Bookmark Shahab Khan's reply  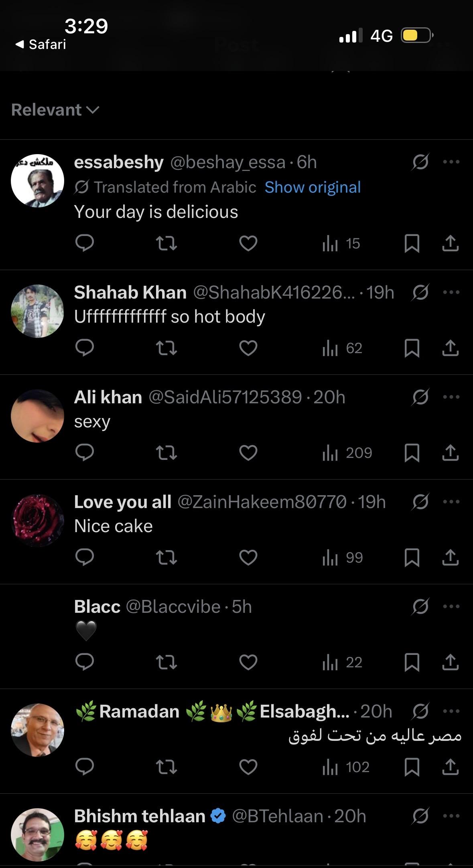point(412,348)
